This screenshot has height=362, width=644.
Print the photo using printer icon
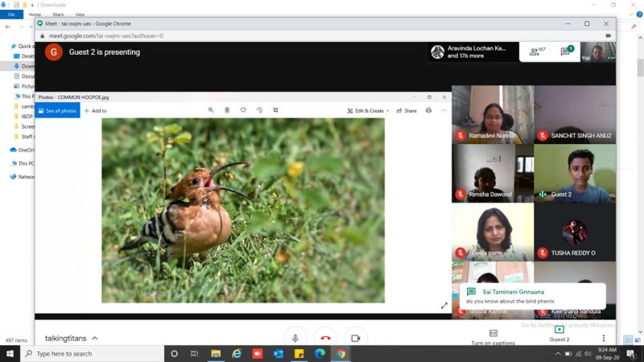click(428, 110)
